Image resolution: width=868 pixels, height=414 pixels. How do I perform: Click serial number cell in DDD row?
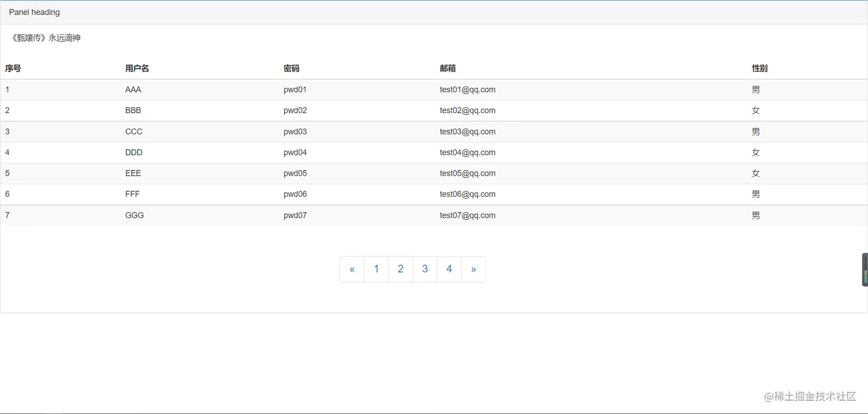[x=7, y=152]
